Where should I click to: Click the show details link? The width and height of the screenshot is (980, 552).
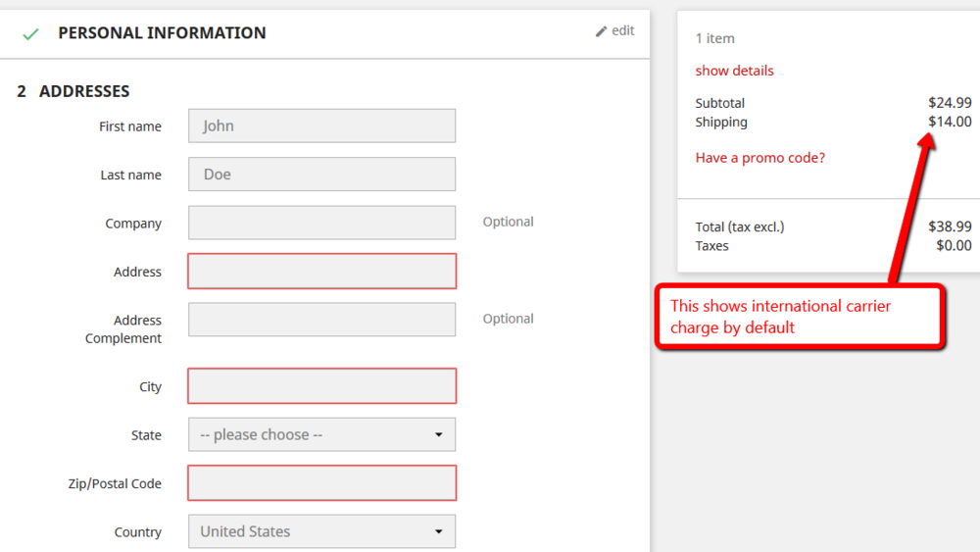734,71
